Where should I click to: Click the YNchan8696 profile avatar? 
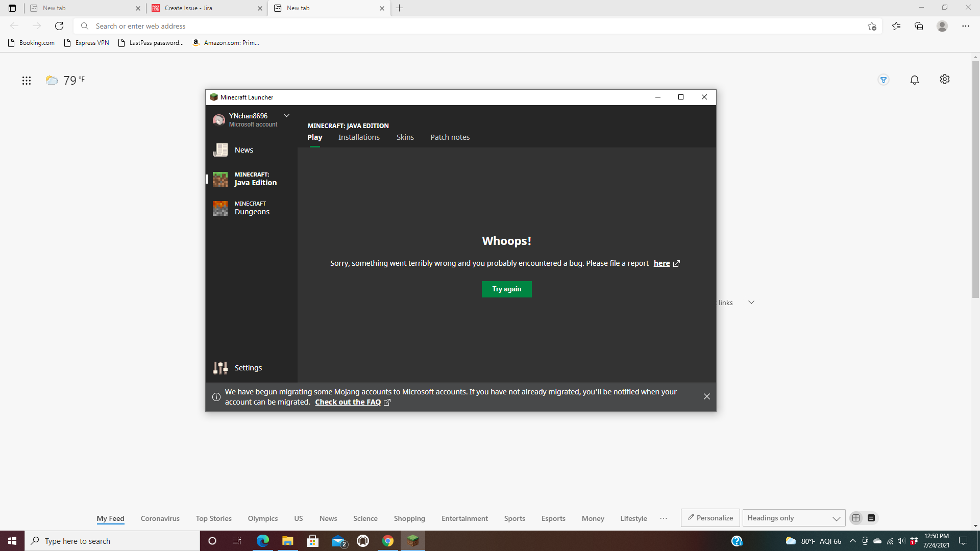219,120
